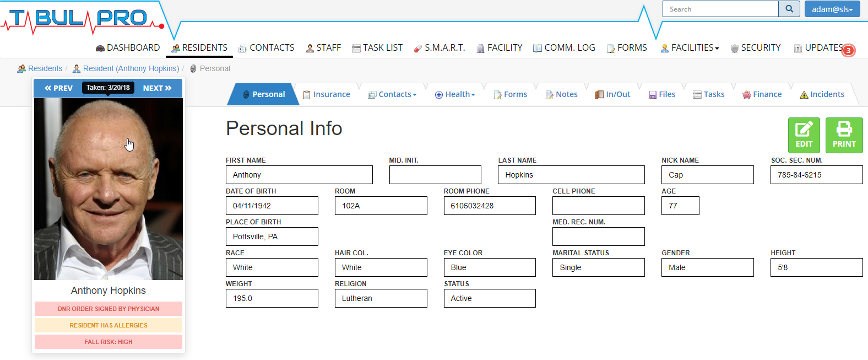Click the Status field Active
This screenshot has height=360, width=868.
pyautogui.click(x=490, y=298)
